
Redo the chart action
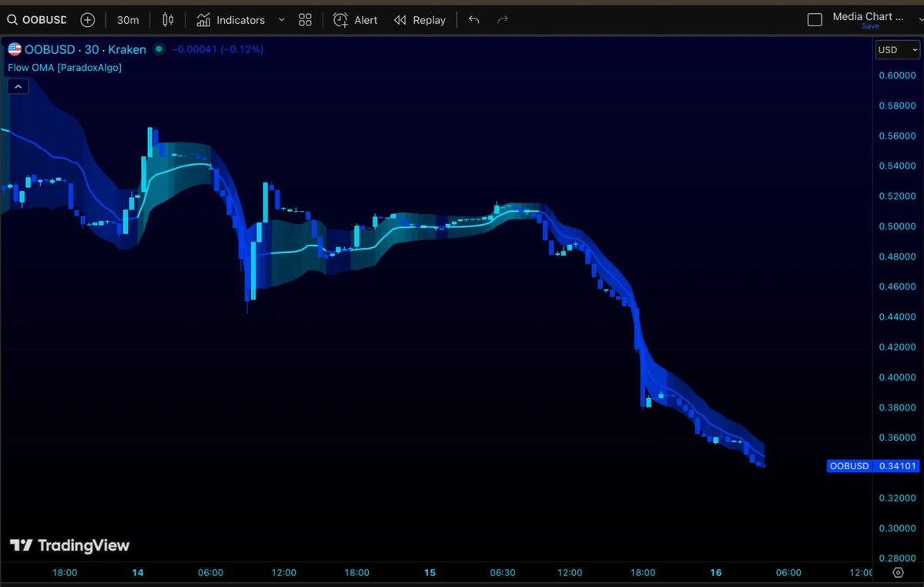coord(503,20)
